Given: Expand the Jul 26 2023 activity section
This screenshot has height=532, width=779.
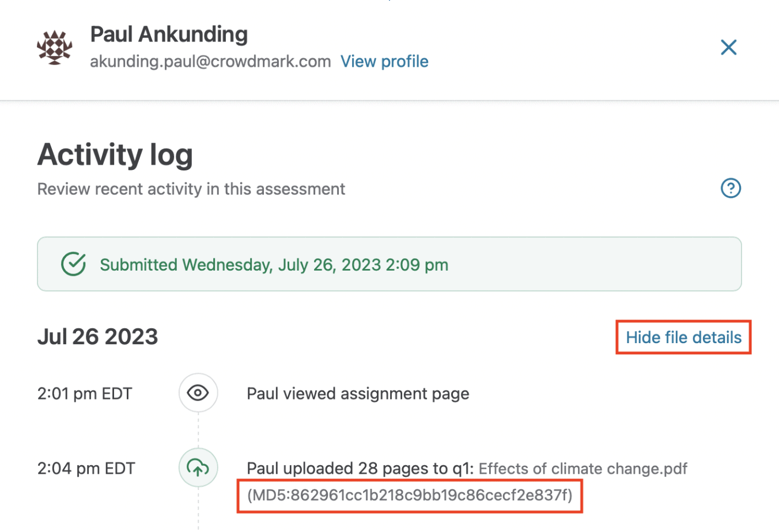Looking at the screenshot, I should (97, 336).
